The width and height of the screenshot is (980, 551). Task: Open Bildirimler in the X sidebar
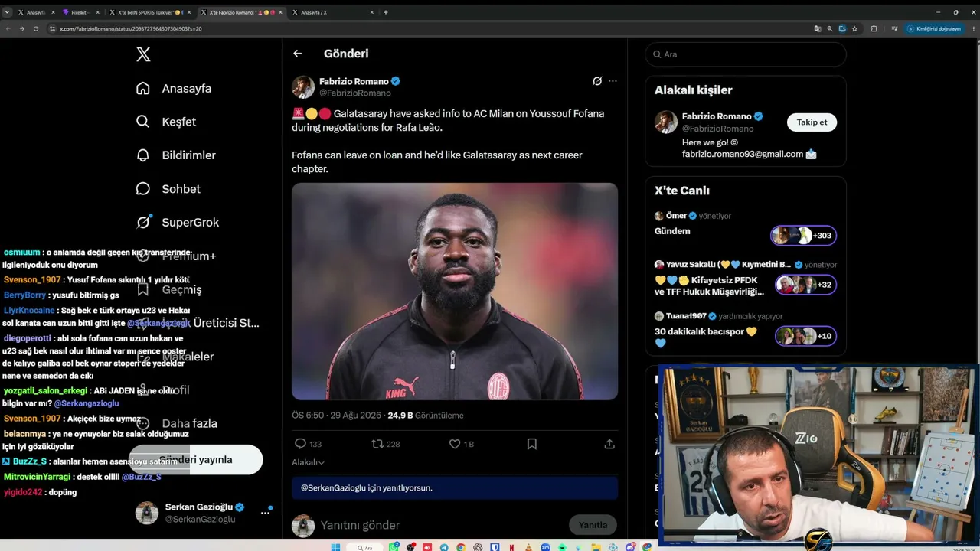coord(176,155)
